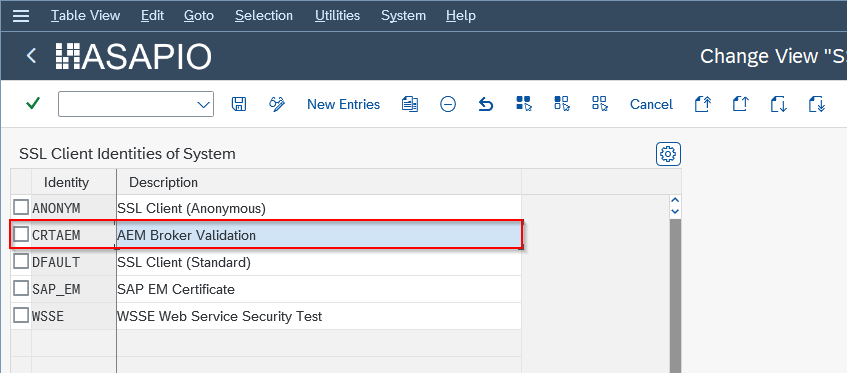Click 'SAP EM Certificate' description
This screenshot has height=373, width=847.
(176, 289)
